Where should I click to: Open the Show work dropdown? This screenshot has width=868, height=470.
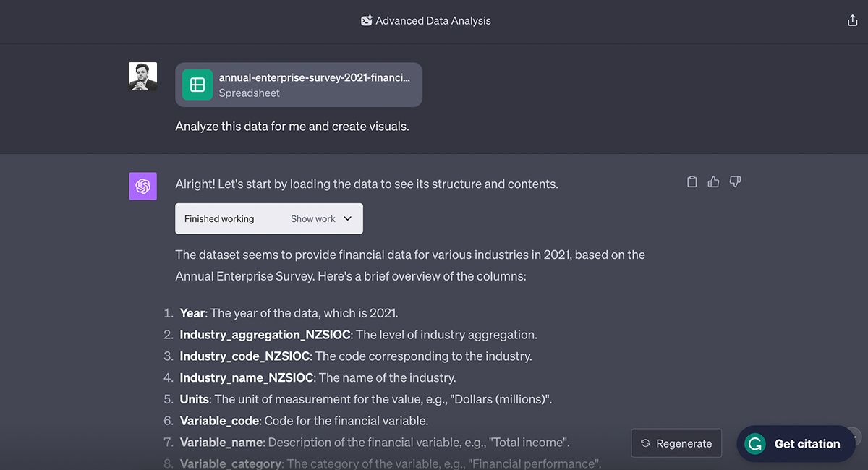tap(313, 219)
